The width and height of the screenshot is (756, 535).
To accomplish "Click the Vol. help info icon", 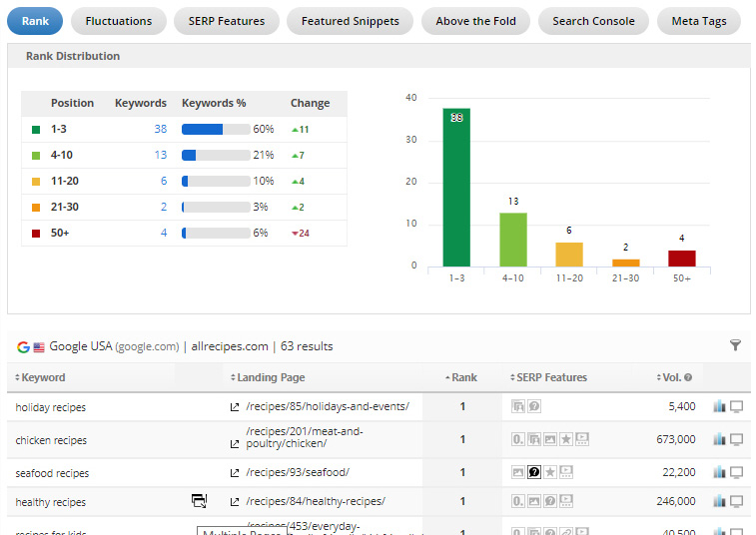I will pos(688,378).
